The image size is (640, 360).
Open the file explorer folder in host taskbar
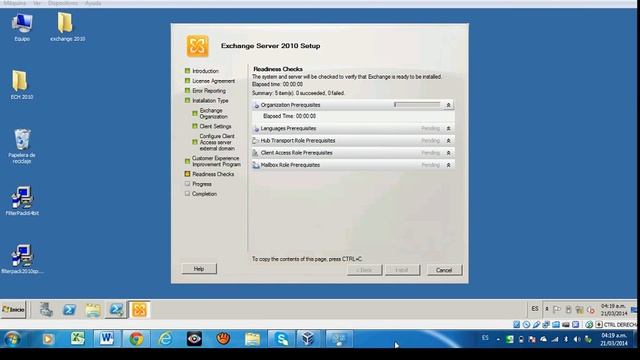252,339
